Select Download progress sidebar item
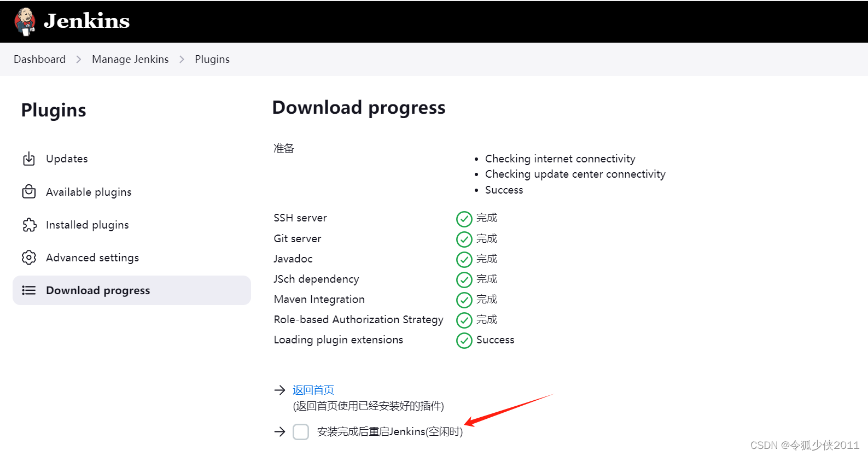The width and height of the screenshot is (868, 456). coord(131,290)
